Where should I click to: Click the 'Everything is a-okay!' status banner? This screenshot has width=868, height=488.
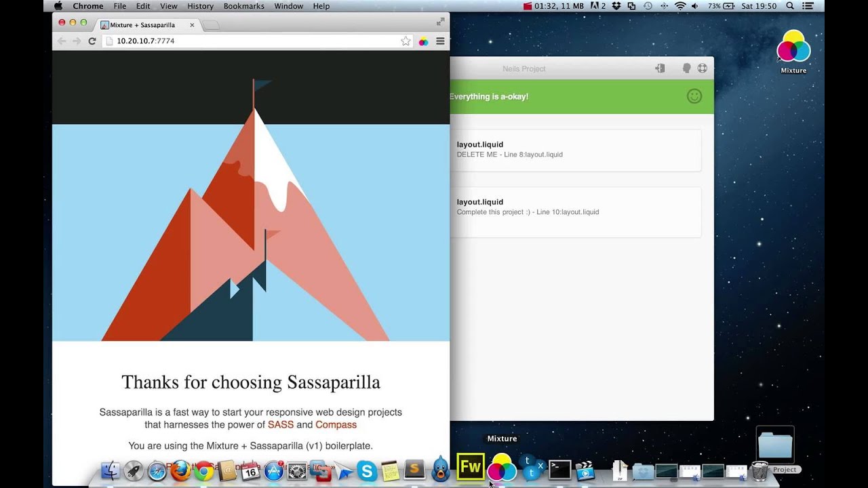click(x=582, y=96)
